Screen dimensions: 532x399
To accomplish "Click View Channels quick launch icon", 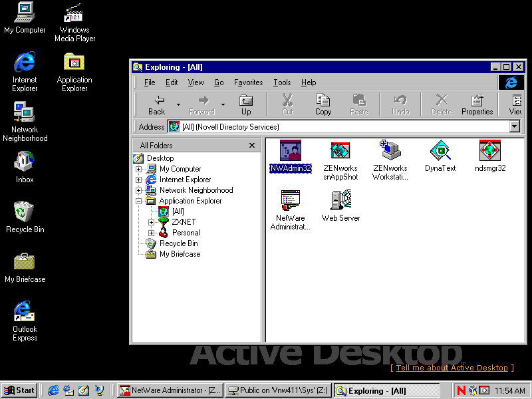I will tap(99, 390).
